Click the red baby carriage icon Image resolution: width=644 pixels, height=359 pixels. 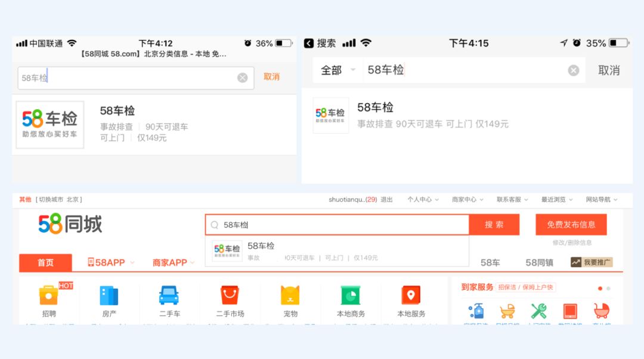(x=601, y=311)
